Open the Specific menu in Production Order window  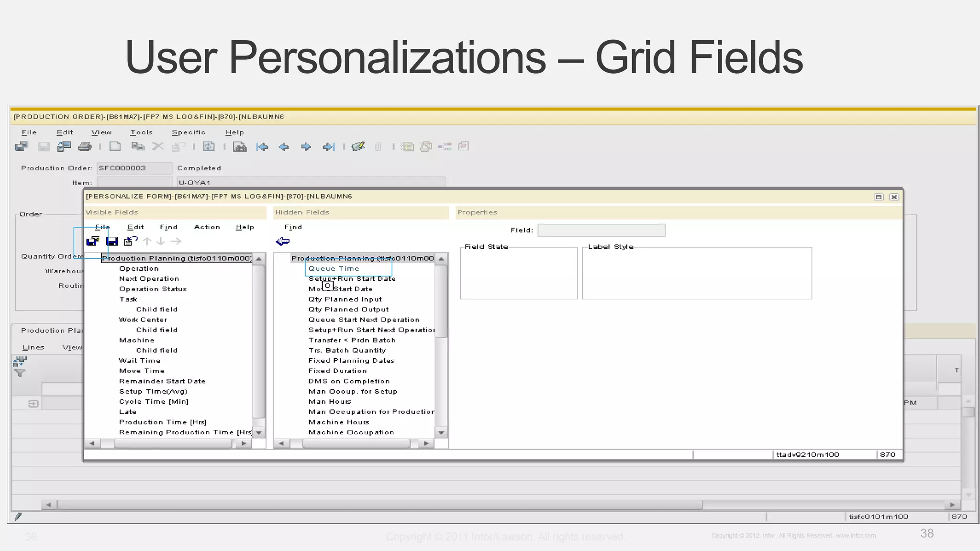pos(189,132)
